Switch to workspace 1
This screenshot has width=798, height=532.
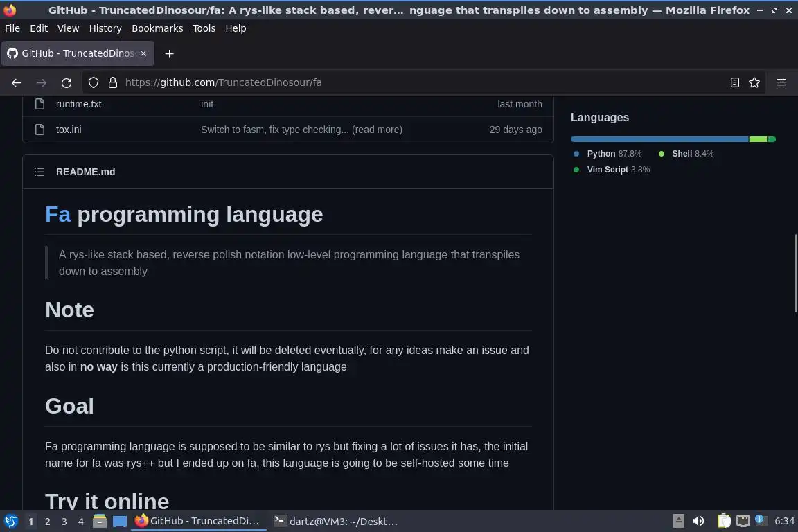[30, 522]
